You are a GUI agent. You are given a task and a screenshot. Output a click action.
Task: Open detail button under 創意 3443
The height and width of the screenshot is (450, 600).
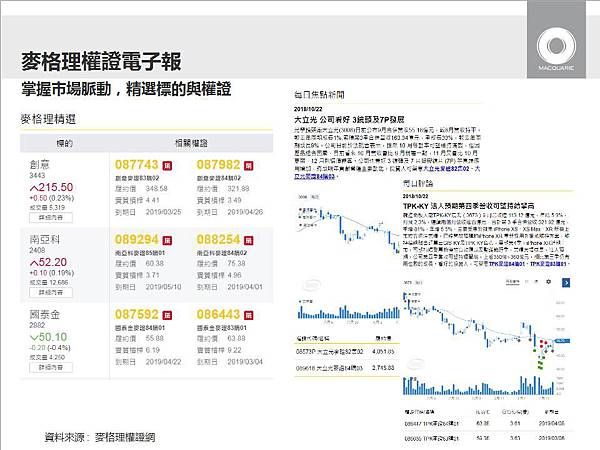point(51,218)
